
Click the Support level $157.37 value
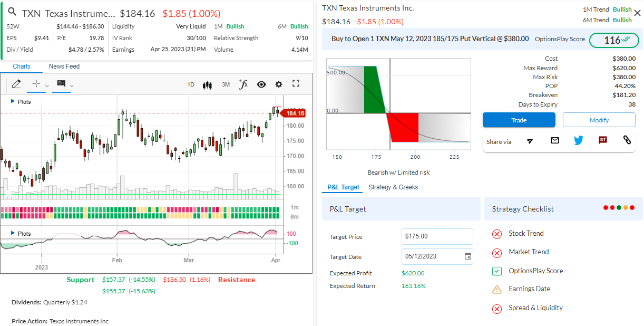tap(113, 280)
